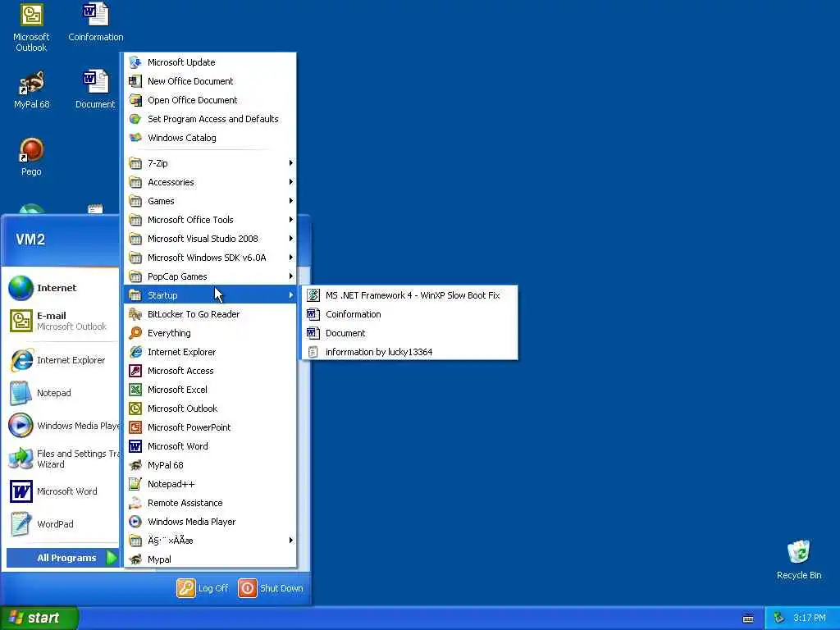Expand PopCap Games folder

pos(210,276)
